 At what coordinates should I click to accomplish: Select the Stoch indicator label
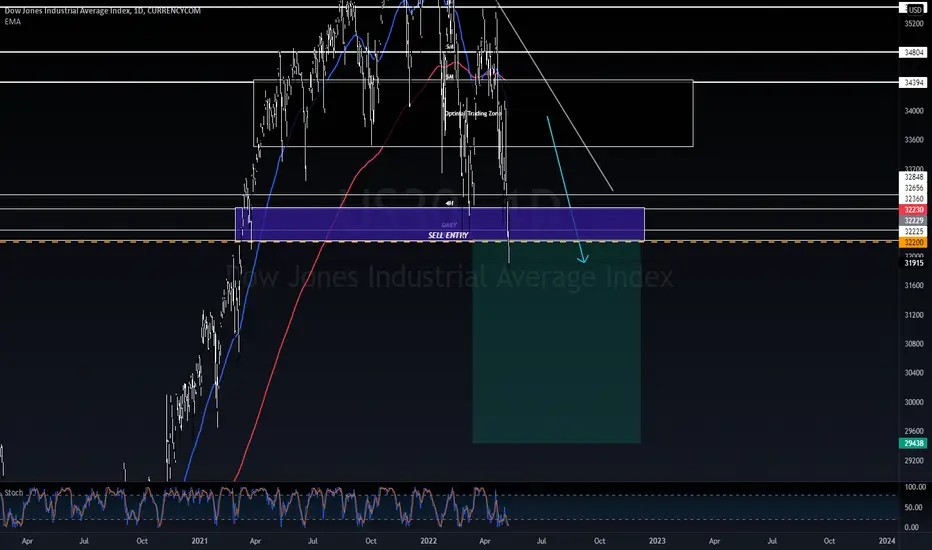click(14, 492)
